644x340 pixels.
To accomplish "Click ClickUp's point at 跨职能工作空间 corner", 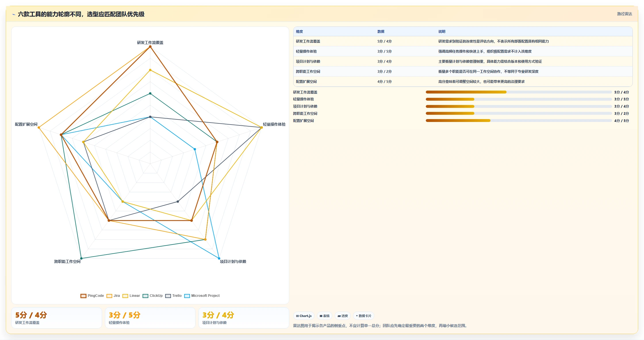I will pyautogui.click(x=81, y=258).
